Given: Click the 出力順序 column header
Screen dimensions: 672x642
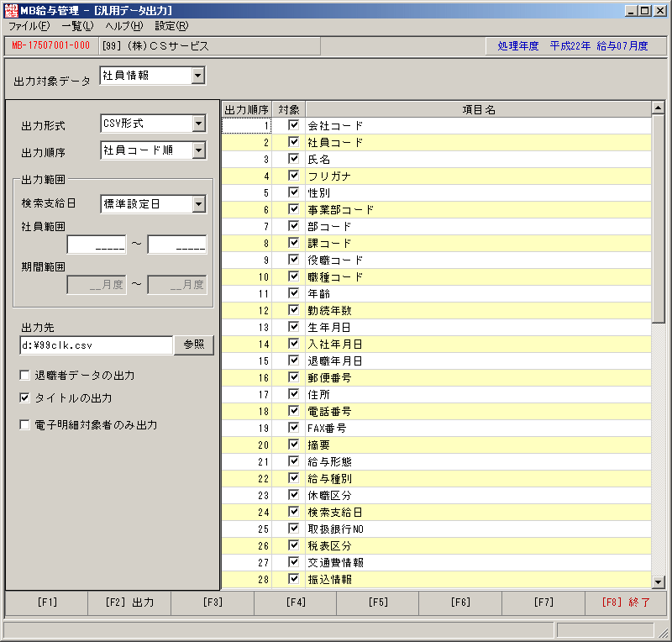Looking at the screenshot, I should tap(246, 110).
